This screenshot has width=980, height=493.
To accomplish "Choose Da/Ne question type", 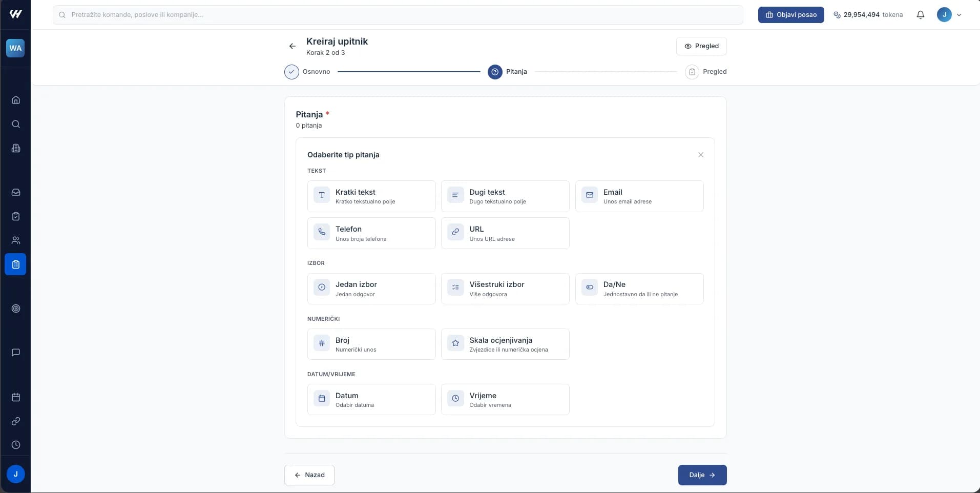I will click(639, 289).
